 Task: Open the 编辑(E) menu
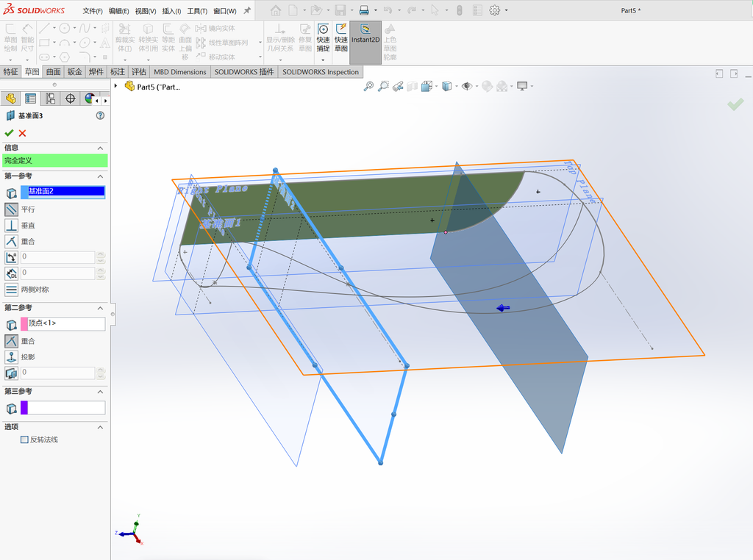coord(118,10)
